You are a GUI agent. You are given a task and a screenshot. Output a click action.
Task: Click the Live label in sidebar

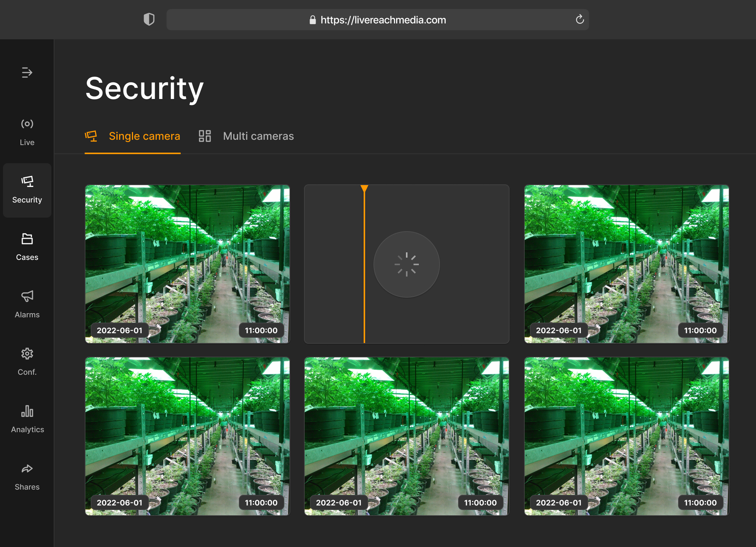[27, 142]
